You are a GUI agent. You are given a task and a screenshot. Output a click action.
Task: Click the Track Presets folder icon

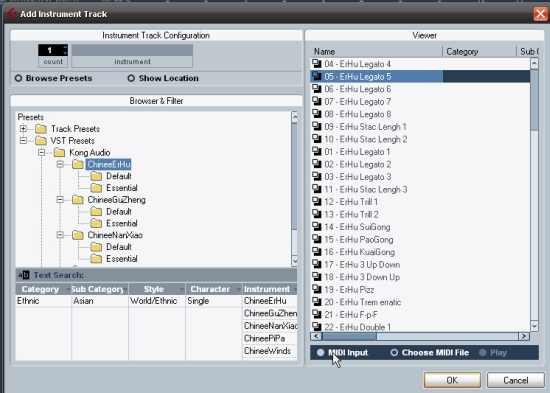41,129
